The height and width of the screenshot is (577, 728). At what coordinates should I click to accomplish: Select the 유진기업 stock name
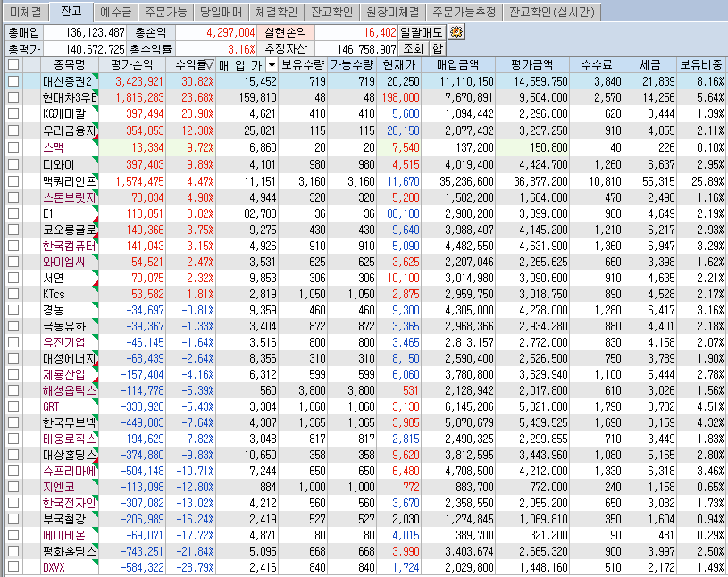[x=64, y=343]
